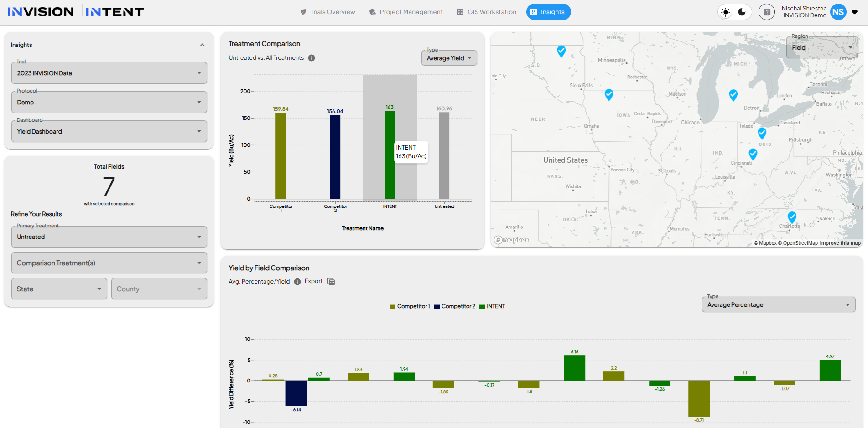
Task: Click the help question mark icon
Action: 767,12
